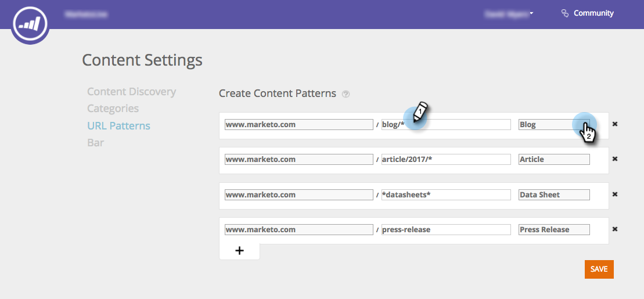
Task: Click the domain field in the press-release row
Action: (x=299, y=229)
